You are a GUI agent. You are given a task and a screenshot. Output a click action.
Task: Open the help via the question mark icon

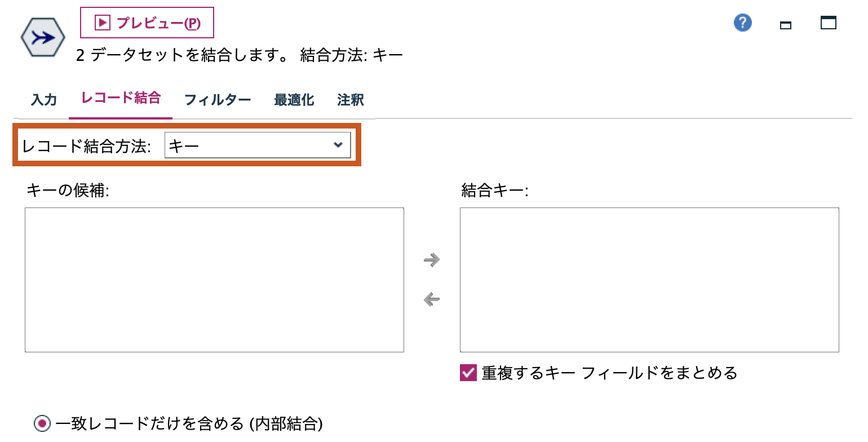(x=742, y=23)
